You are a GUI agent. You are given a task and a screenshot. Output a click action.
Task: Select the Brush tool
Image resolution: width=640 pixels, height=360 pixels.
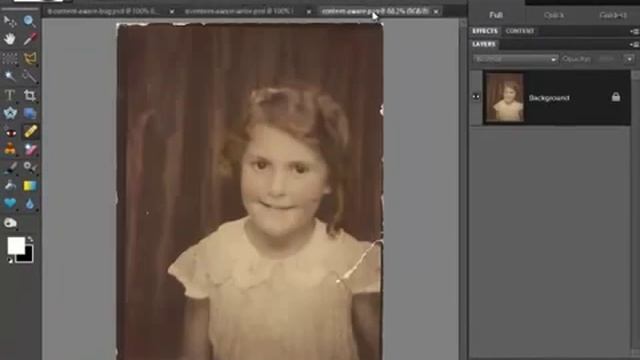point(10,167)
